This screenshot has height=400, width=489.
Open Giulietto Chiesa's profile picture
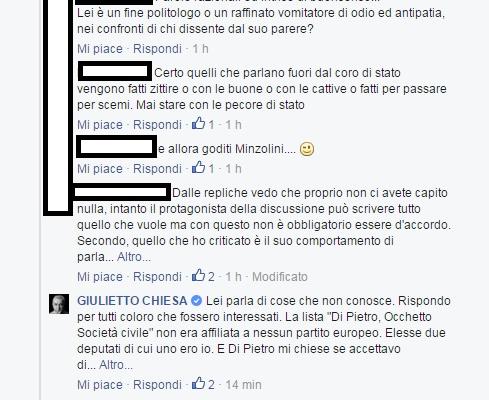(x=59, y=304)
